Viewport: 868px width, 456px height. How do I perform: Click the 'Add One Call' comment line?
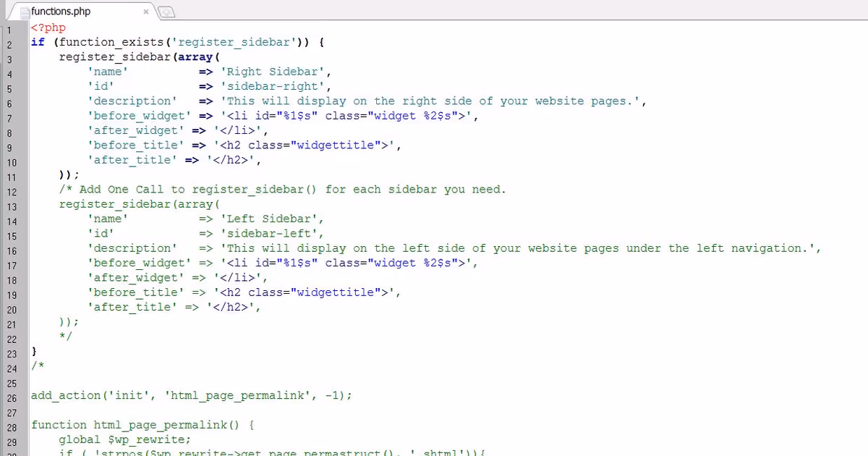coord(282,190)
